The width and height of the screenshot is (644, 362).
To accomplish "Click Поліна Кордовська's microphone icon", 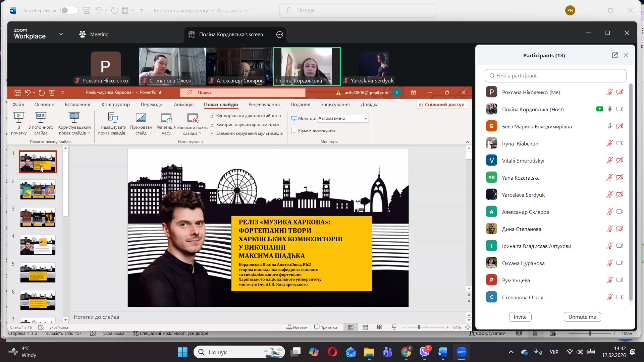I will pyautogui.click(x=609, y=109).
